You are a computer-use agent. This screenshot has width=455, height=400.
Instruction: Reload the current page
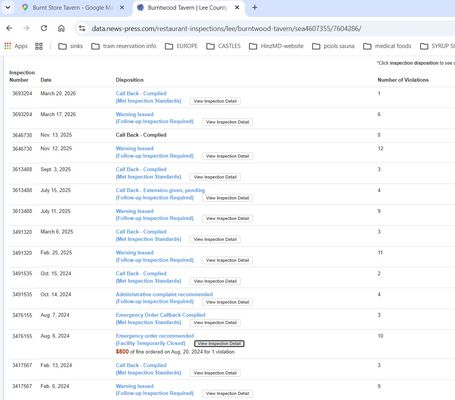pos(44,28)
